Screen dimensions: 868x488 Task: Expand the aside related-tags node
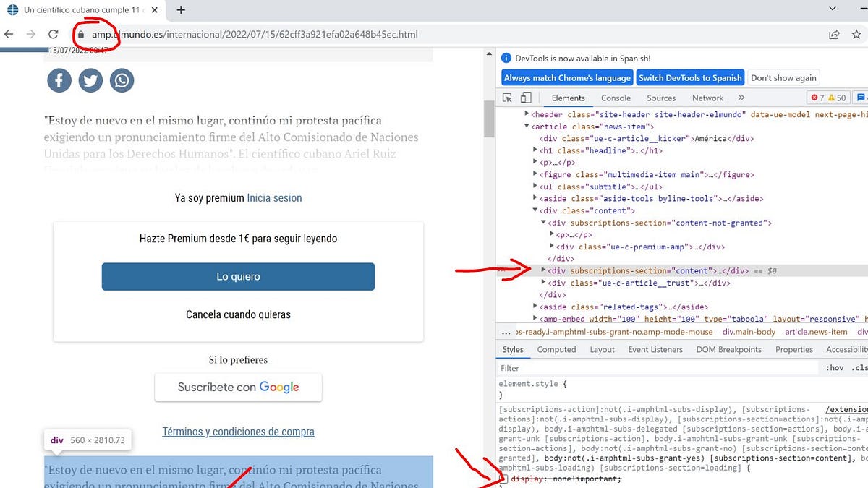535,307
